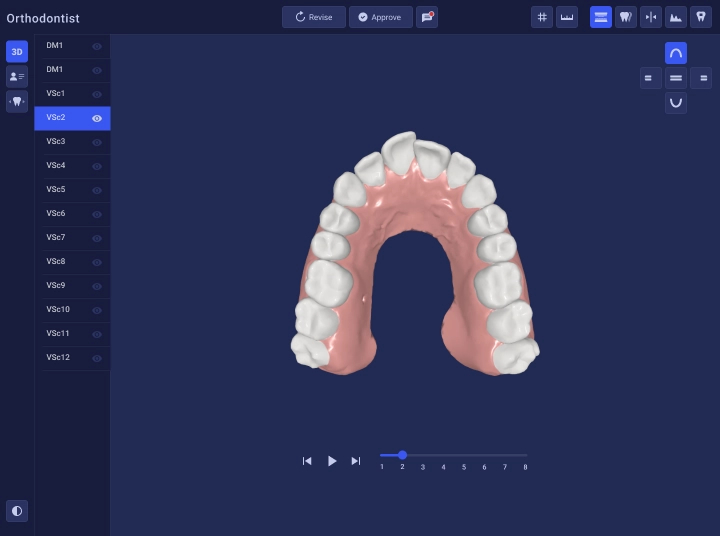
Task: Click the stage slider handle
Action: click(402, 455)
